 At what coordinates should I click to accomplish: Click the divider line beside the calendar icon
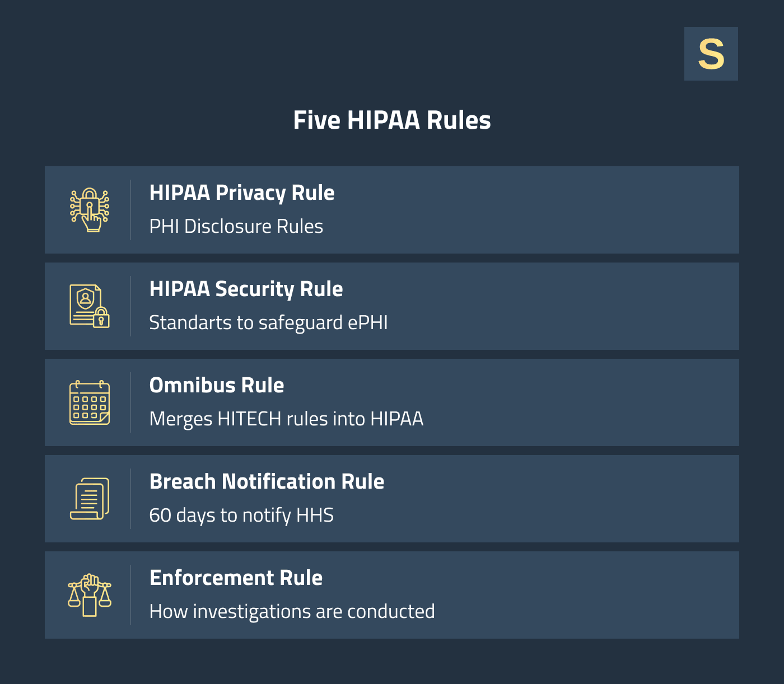pos(130,402)
